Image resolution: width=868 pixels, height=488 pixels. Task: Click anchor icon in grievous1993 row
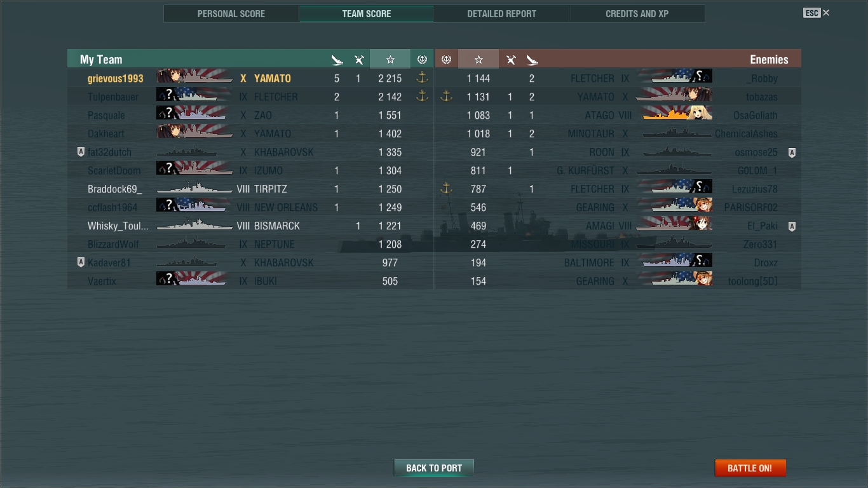[422, 78]
